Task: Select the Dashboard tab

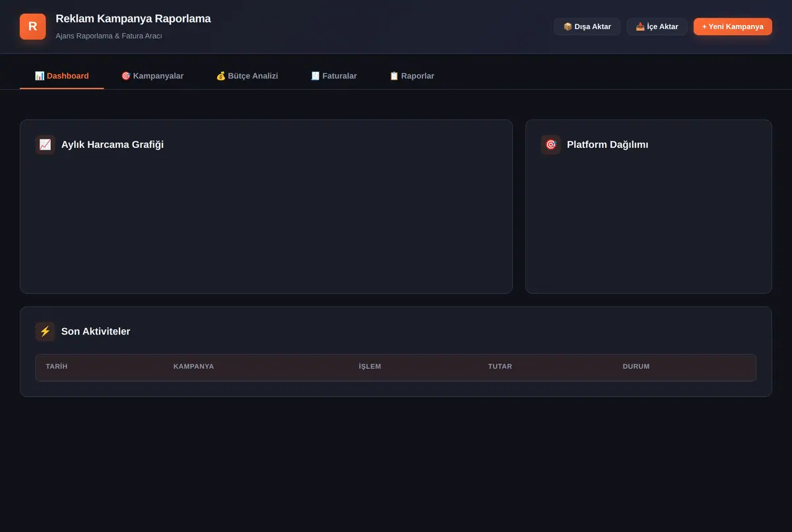Action: (x=62, y=76)
